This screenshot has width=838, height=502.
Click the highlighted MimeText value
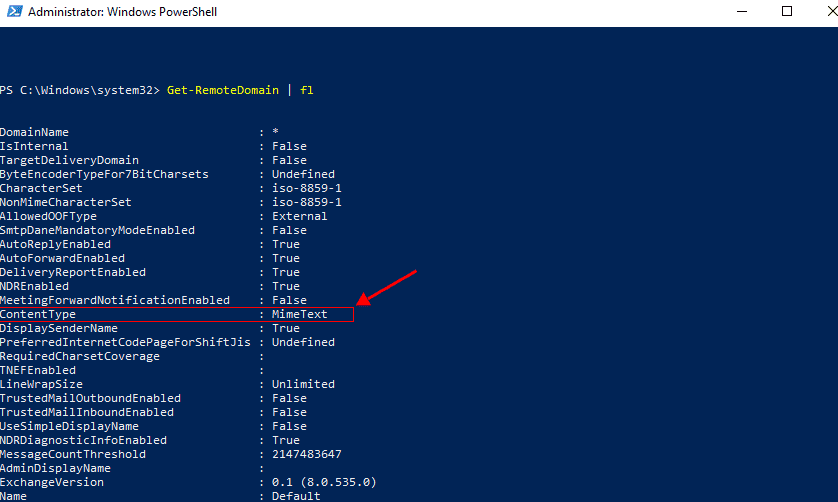click(x=299, y=314)
